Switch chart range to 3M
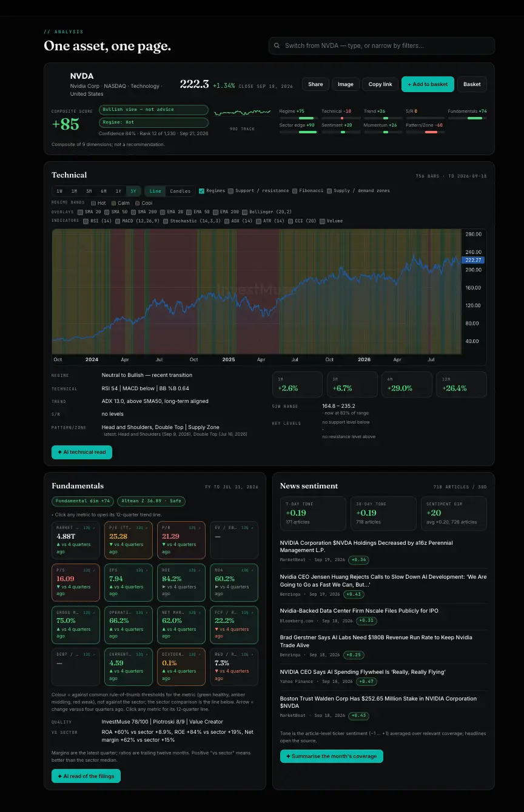The width and height of the screenshot is (524, 812). click(89, 191)
